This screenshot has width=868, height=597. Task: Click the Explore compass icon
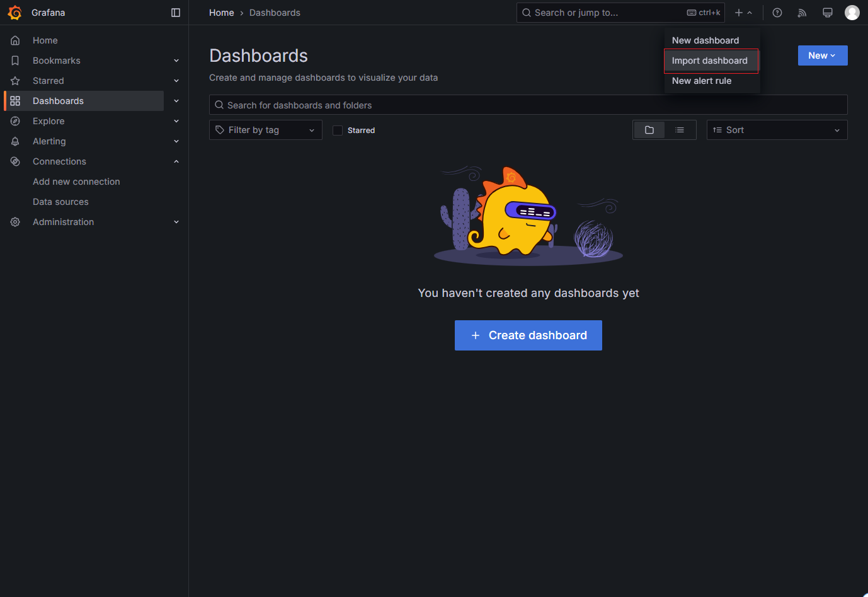point(15,121)
